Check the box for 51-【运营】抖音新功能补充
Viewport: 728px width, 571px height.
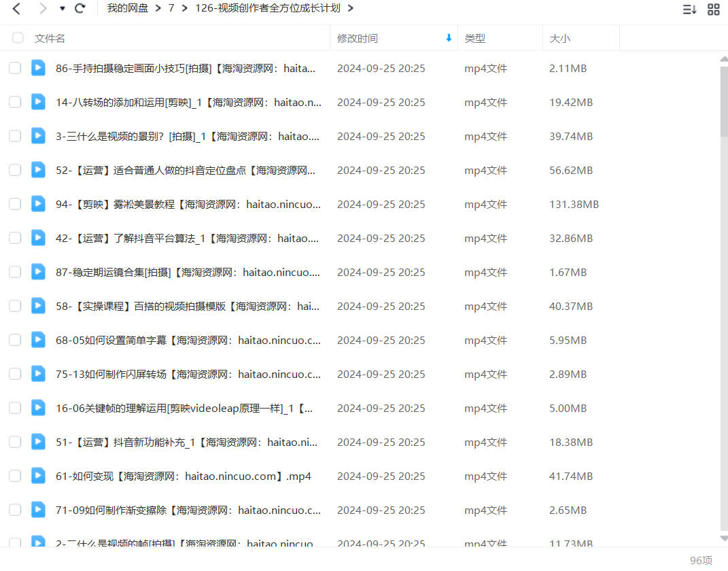click(x=15, y=442)
